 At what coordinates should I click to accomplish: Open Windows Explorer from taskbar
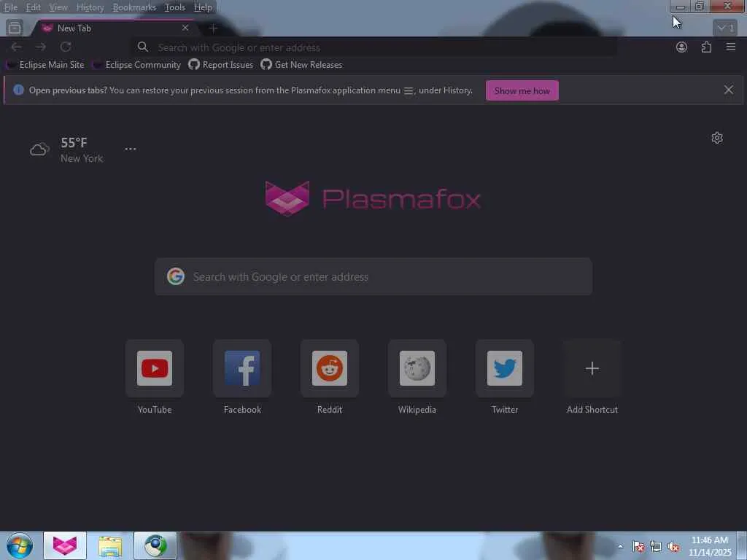pos(110,545)
